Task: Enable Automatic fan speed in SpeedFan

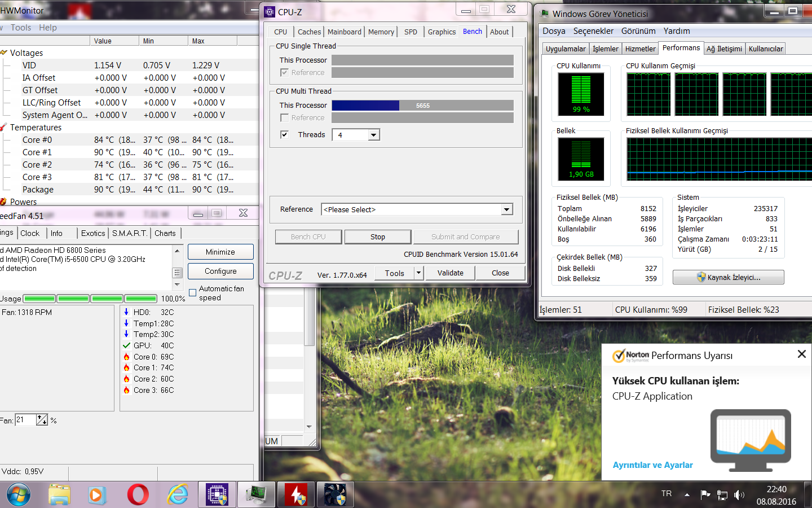Action: [193, 292]
